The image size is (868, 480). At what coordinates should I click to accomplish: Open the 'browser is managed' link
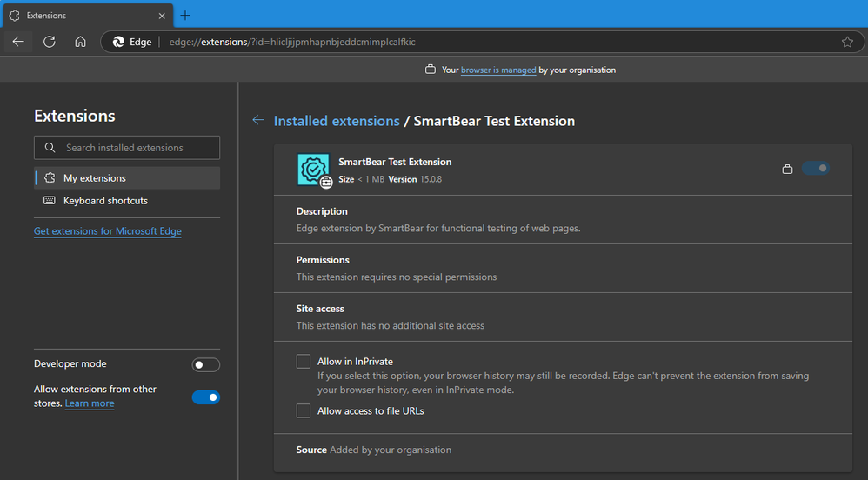[x=498, y=70]
